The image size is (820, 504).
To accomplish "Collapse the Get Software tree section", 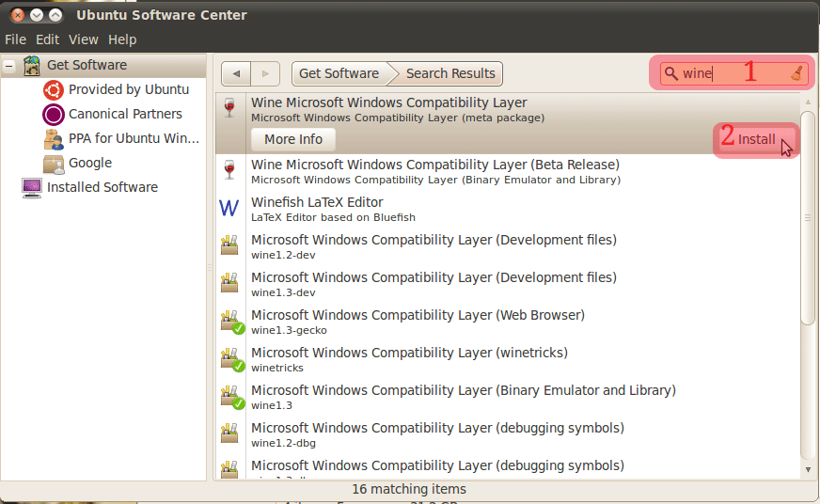I will click(8, 67).
